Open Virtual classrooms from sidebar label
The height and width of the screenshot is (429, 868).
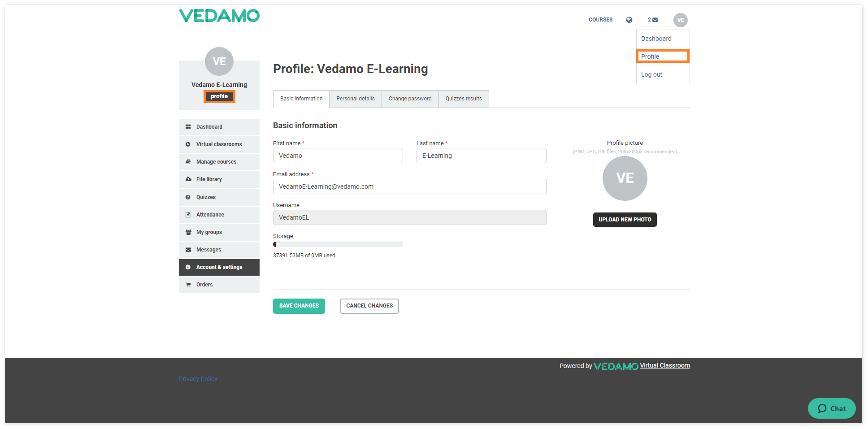click(x=219, y=144)
